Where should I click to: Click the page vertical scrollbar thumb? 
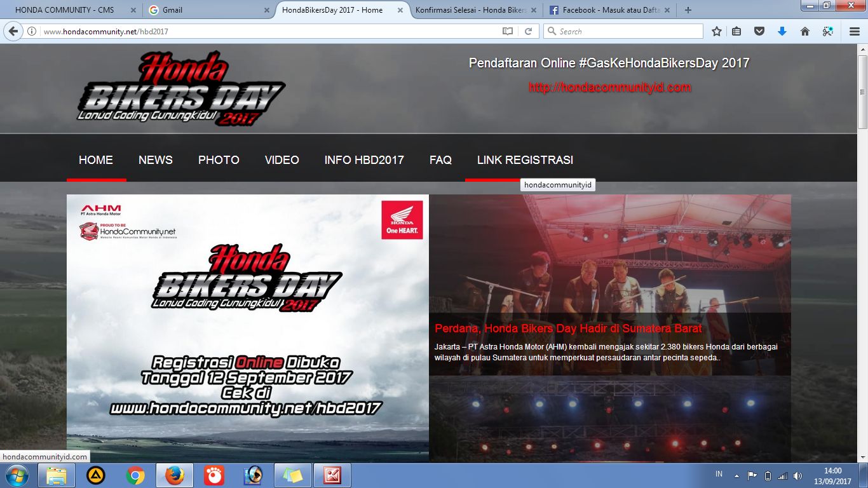pyautogui.click(x=862, y=92)
